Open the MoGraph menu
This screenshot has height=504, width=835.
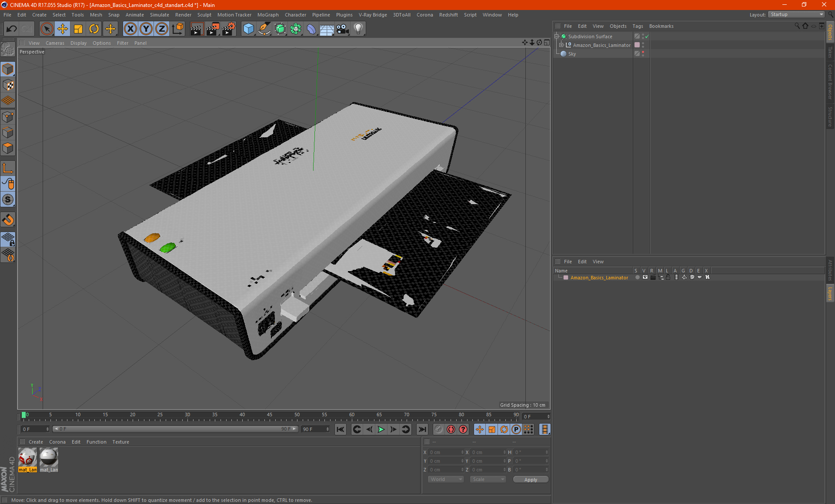click(x=268, y=15)
